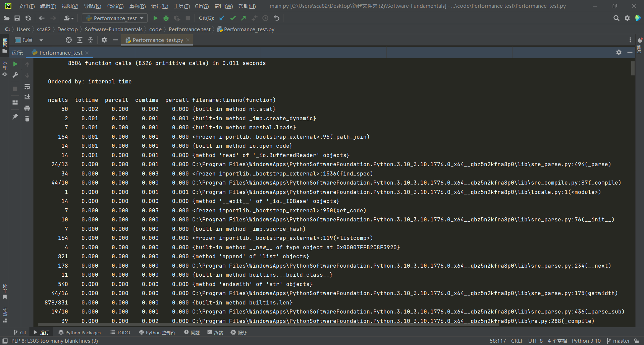This screenshot has width=644, height=345.
Task: Open master Git branch menu
Action: (x=618, y=341)
